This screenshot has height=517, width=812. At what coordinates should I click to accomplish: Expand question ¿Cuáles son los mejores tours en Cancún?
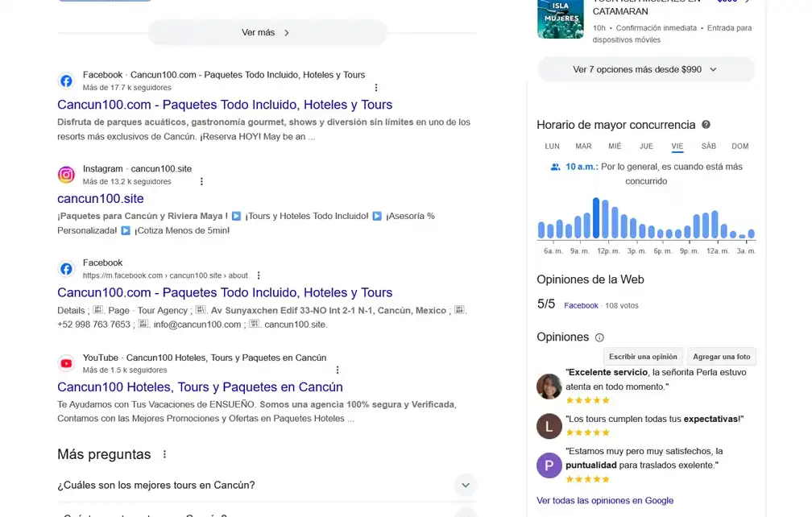click(x=267, y=485)
